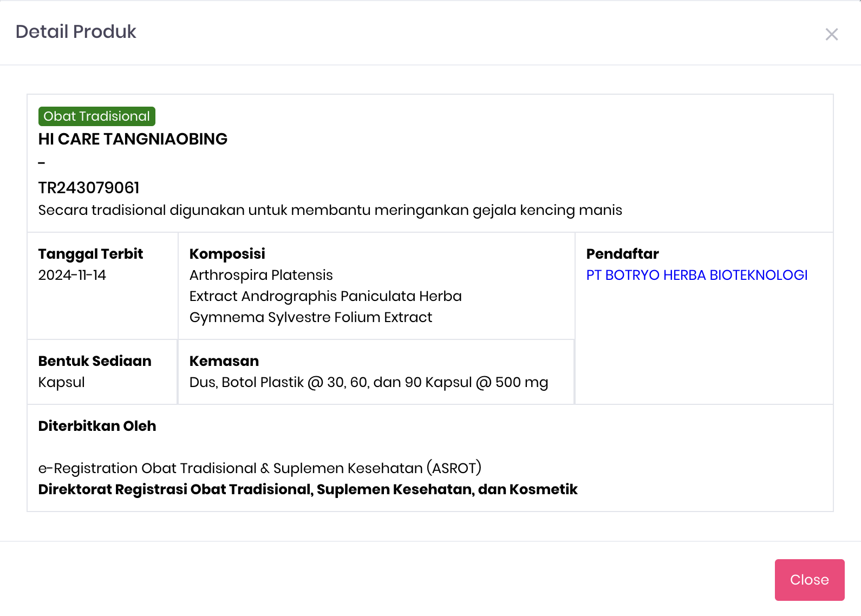Click the Bentuk Sediaan heading
Image resolution: width=861 pixels, height=616 pixels.
95,361
